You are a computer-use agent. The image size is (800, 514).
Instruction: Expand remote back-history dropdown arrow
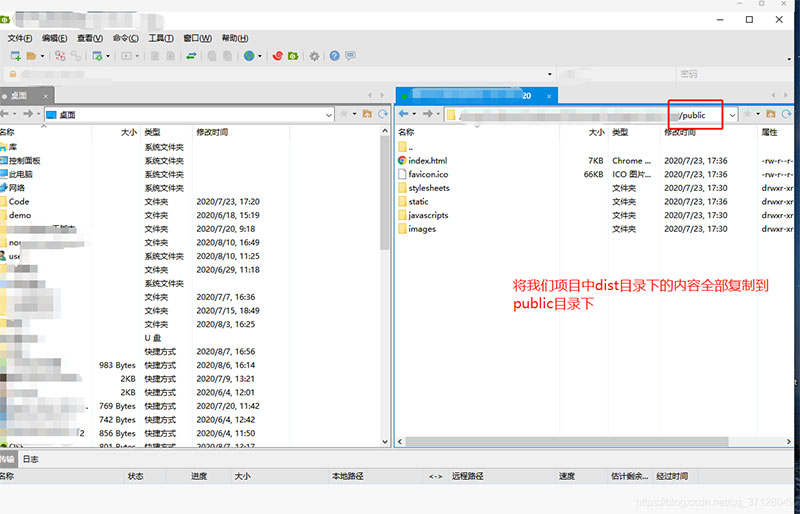414,114
